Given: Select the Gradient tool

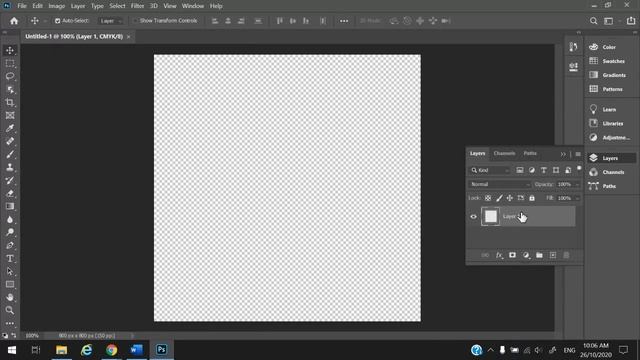Looking at the screenshot, I should coord(10,207).
